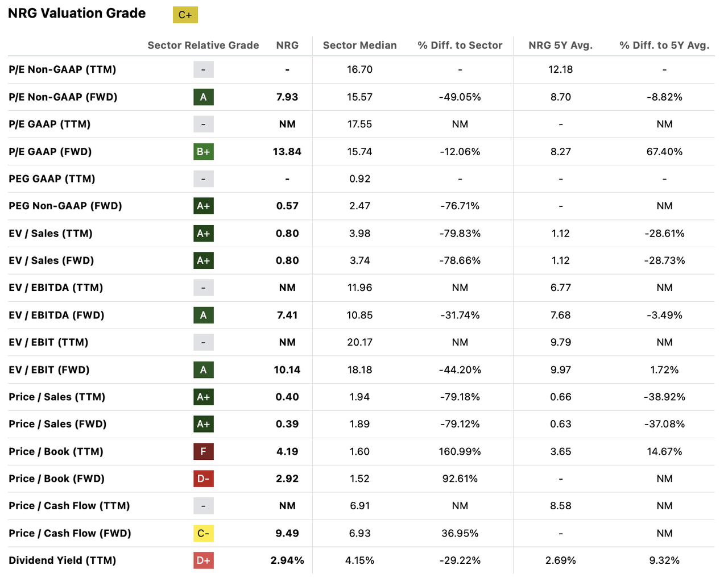Click the B+ grade badge for P/E GAAP (FWD)
Viewport: 728px width, 586px height.
pyautogui.click(x=204, y=152)
